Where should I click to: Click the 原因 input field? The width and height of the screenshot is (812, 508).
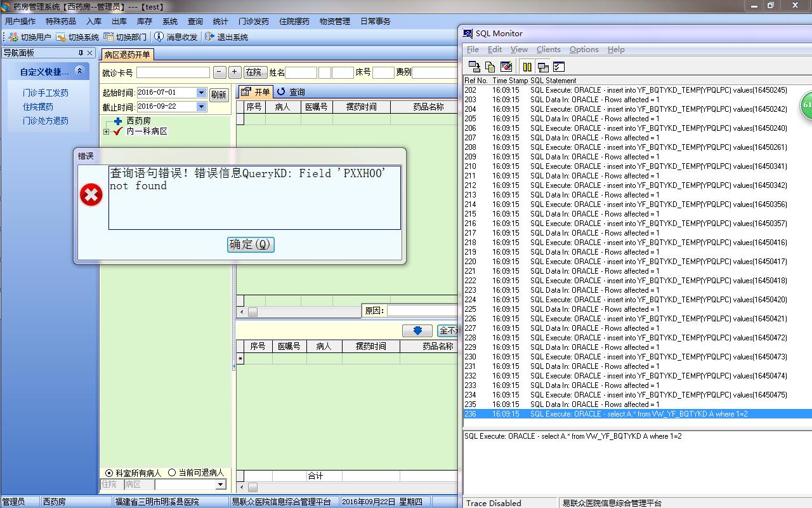coord(422,311)
